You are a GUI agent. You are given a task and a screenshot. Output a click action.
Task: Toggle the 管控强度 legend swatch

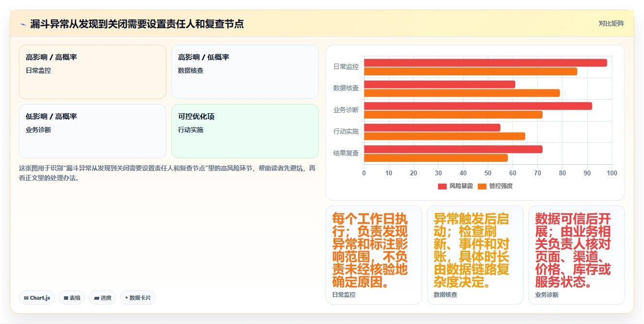[482, 186]
